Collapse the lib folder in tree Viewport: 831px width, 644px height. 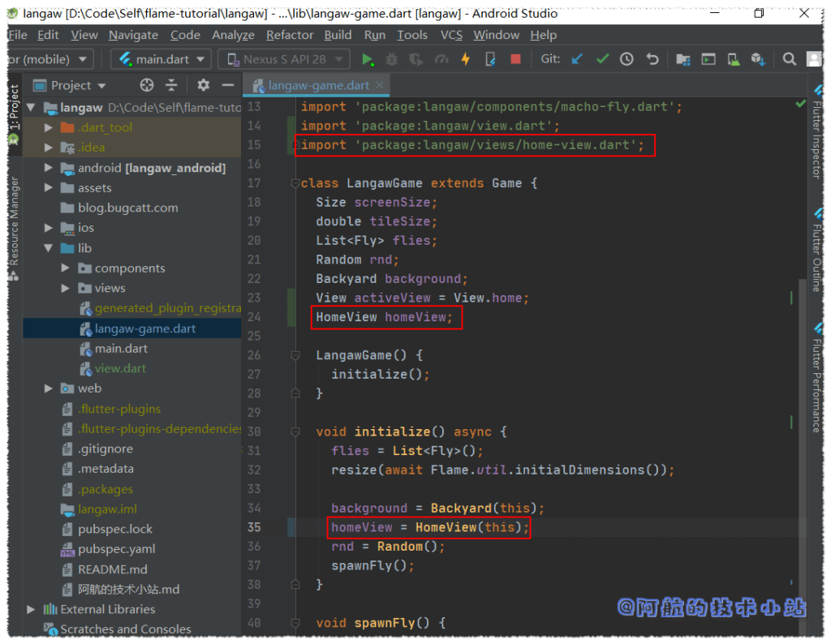coord(49,248)
